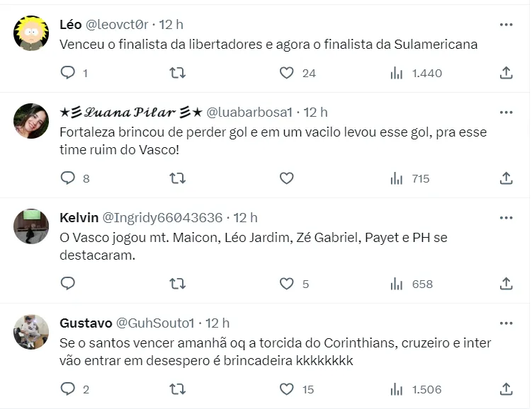Viewport: 532px width, 409px height.
Task: Like Léo's tweet with 24 likes
Action: point(286,73)
